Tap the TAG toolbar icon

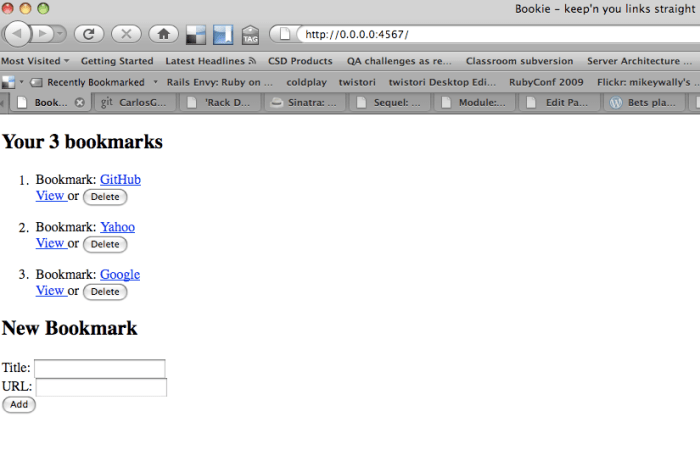pyautogui.click(x=250, y=35)
